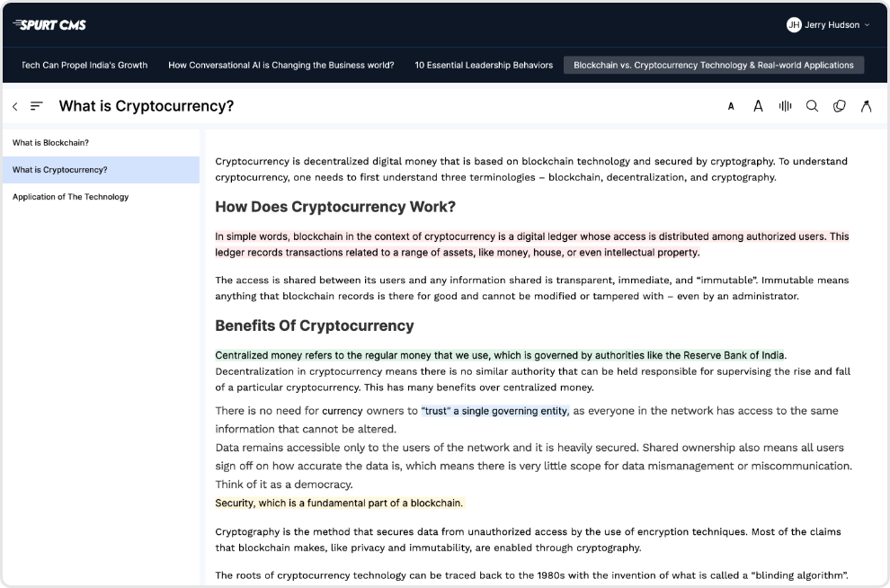Open search with the magnifier icon

[813, 106]
